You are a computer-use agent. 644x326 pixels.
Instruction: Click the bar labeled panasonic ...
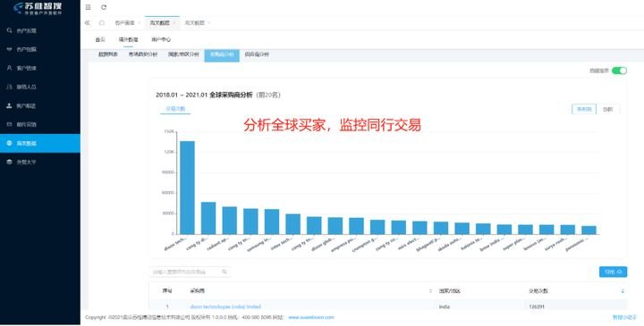tap(589, 230)
